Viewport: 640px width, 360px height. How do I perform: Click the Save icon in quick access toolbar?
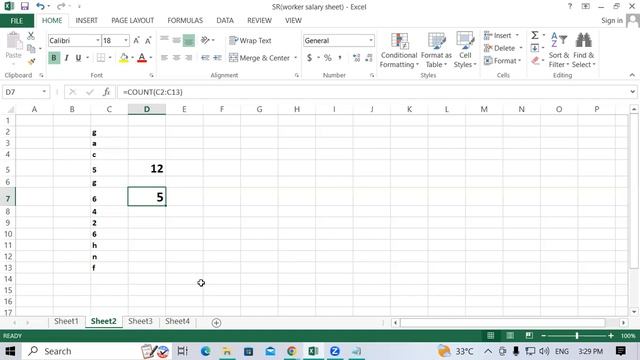pyautogui.click(x=25, y=7)
